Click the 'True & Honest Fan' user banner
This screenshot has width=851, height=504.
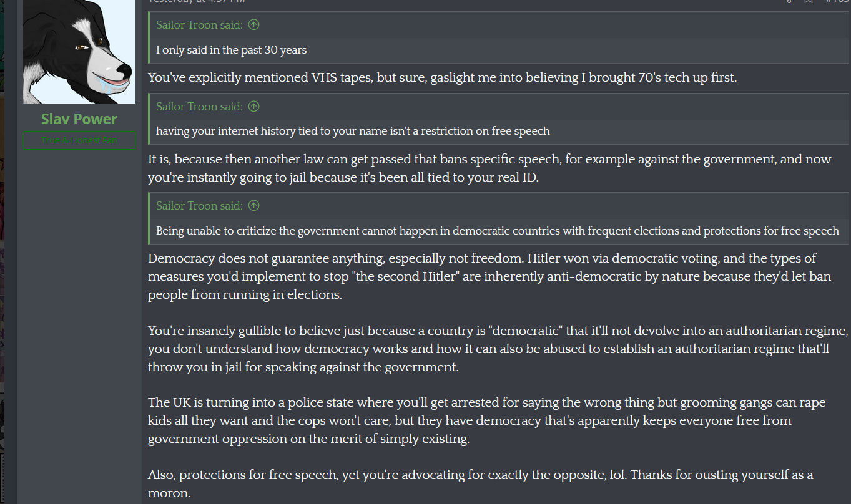coord(79,140)
